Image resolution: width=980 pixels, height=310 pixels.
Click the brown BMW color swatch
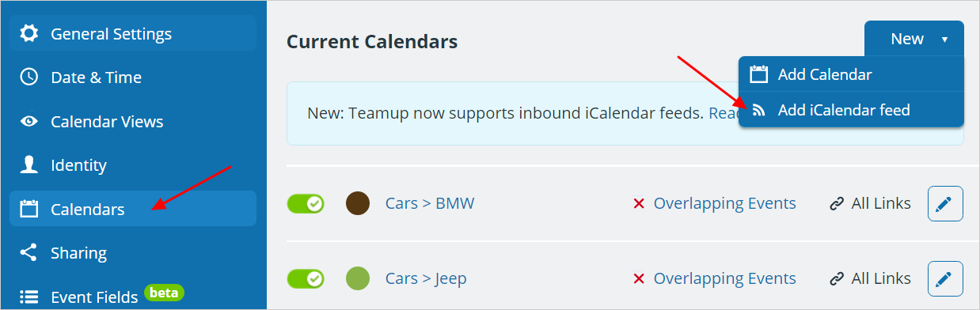(x=359, y=203)
